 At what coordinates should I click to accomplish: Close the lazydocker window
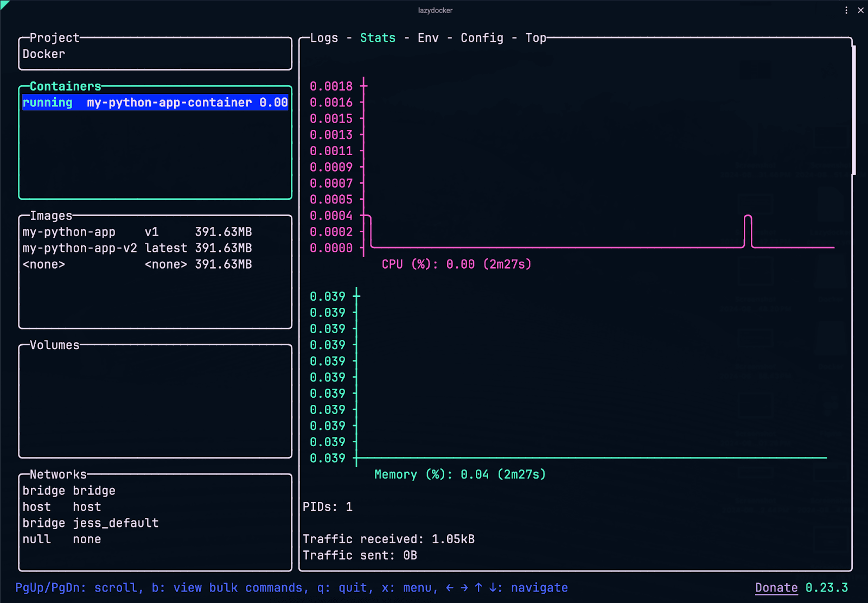coord(860,10)
